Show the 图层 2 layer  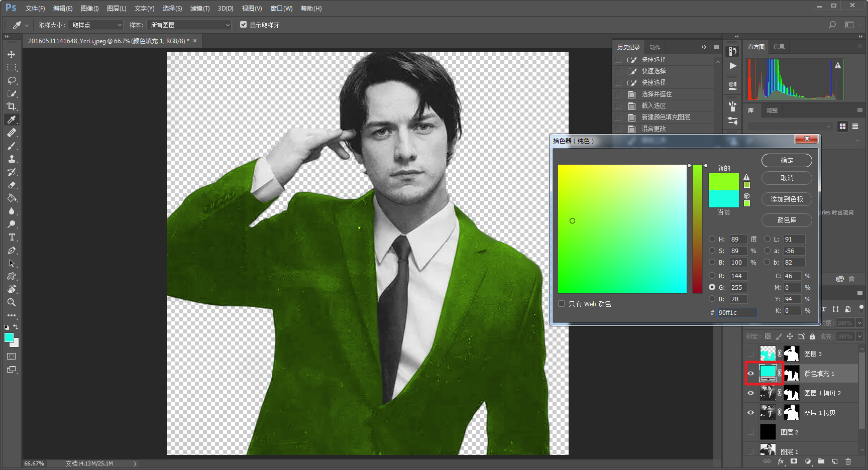click(x=750, y=432)
